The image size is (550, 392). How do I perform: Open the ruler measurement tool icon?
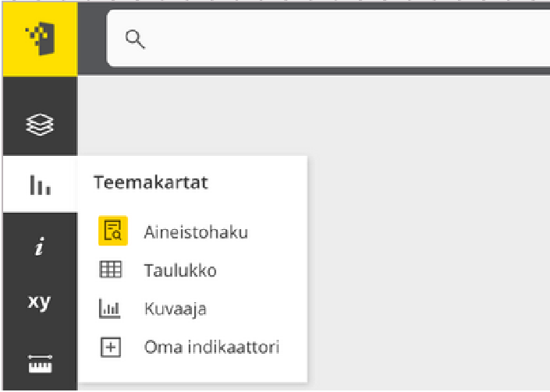(40, 364)
